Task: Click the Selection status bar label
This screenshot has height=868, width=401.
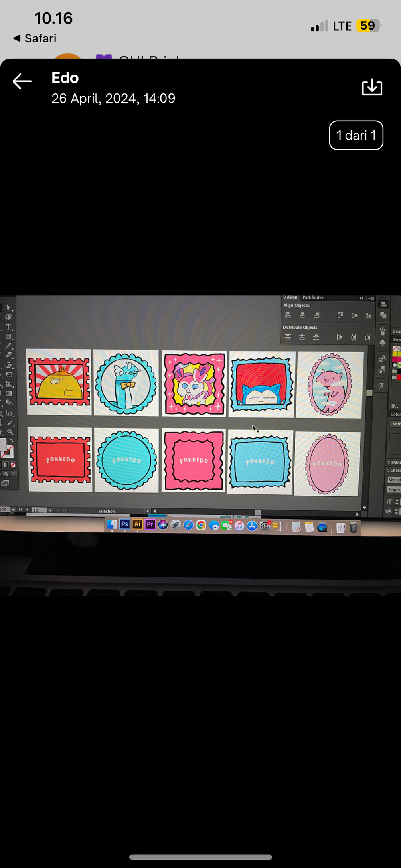Action: (107, 511)
